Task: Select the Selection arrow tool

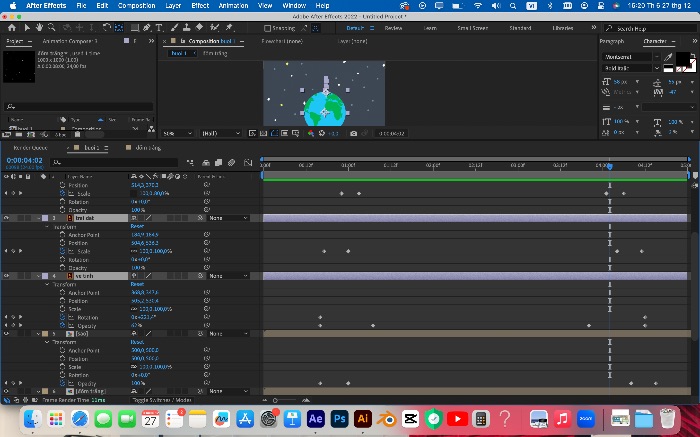Action: (x=27, y=28)
